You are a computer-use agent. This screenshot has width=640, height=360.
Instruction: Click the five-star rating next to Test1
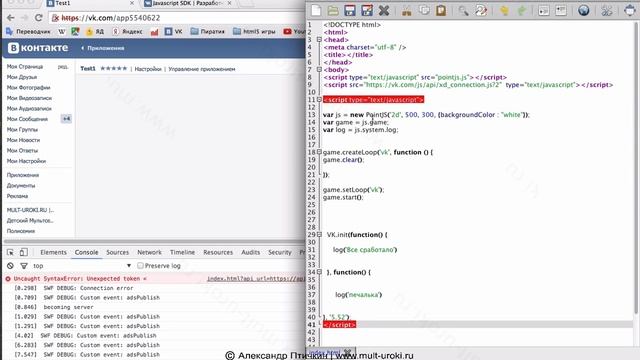tap(113, 69)
